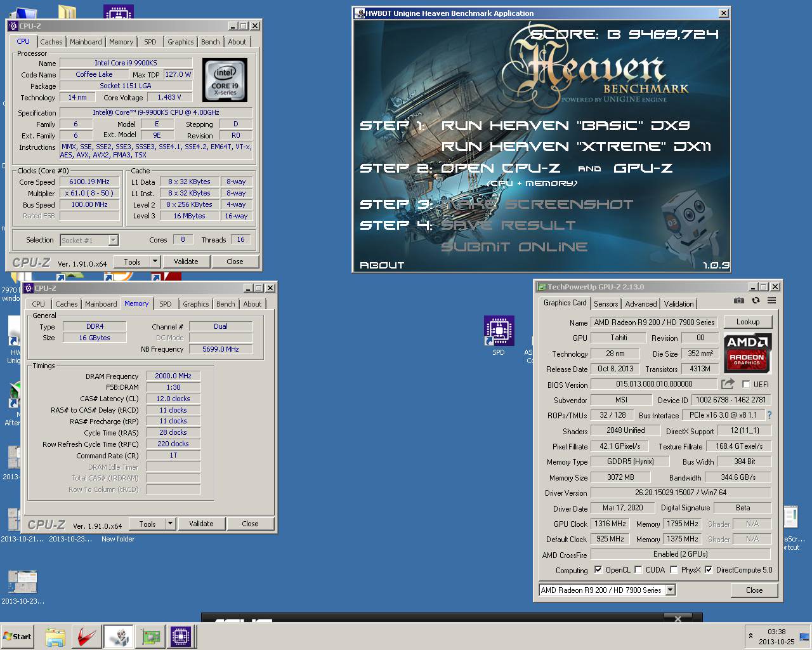Open SPD tab in lower CPU-Z window
The image size is (812, 650).
166,304
